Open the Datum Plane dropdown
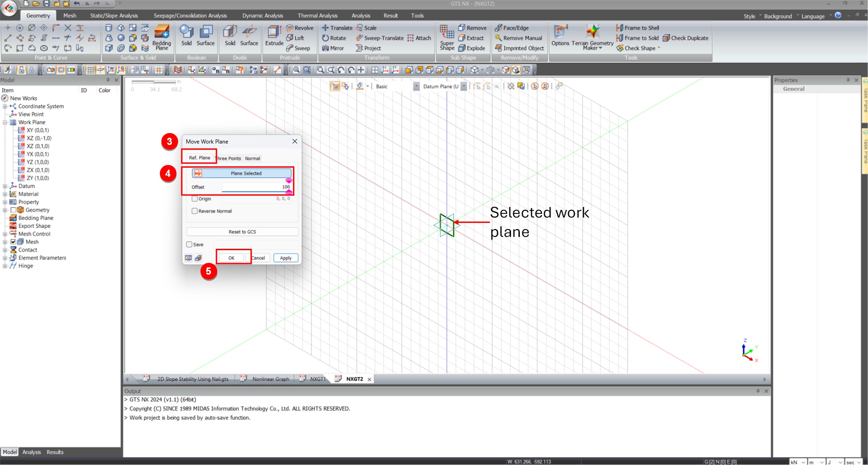Viewport: 868px width, 465px height. pos(464,87)
